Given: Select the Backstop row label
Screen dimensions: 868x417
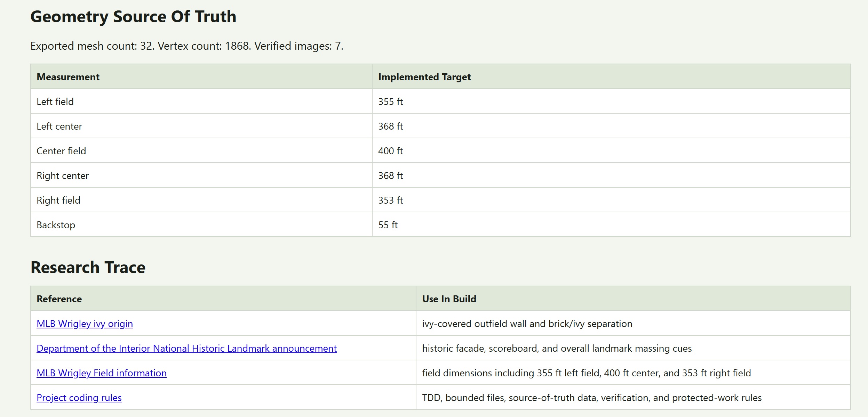Looking at the screenshot, I should tap(56, 225).
